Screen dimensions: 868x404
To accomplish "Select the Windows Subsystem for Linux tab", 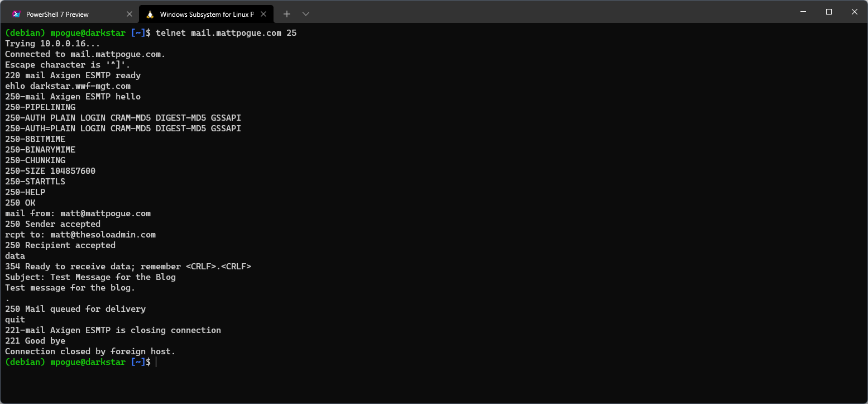I will (207, 14).
